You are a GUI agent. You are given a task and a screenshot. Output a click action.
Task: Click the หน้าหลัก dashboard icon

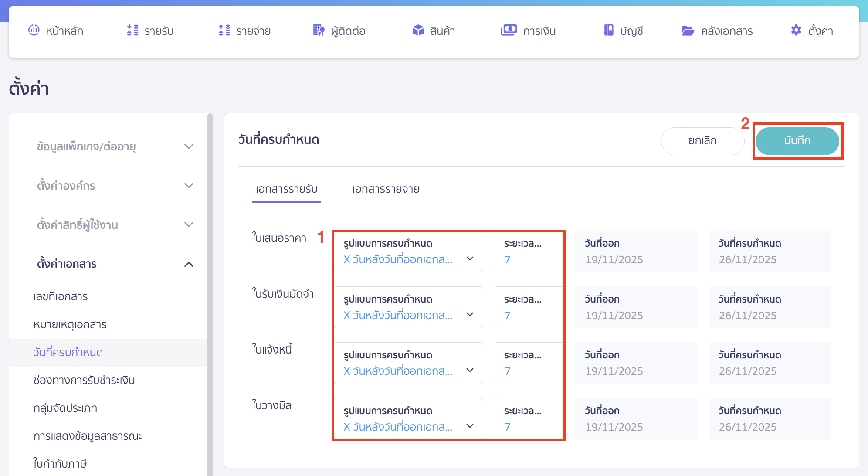click(34, 30)
